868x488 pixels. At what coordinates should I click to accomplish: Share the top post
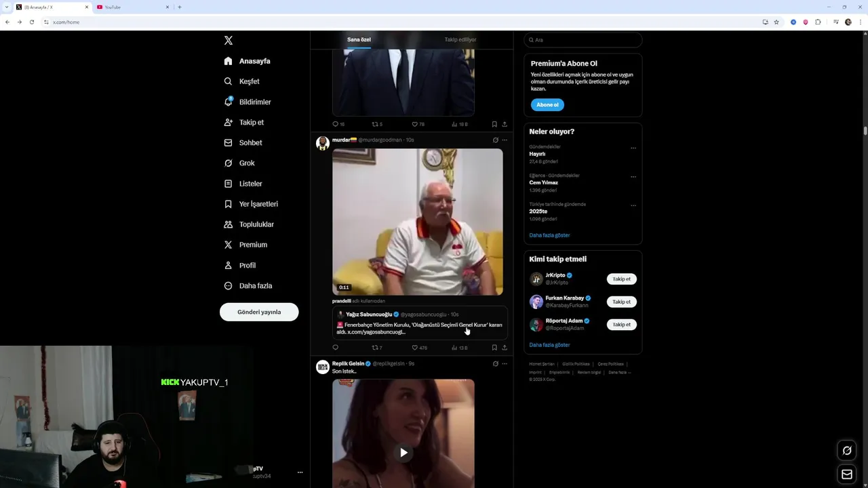click(505, 125)
